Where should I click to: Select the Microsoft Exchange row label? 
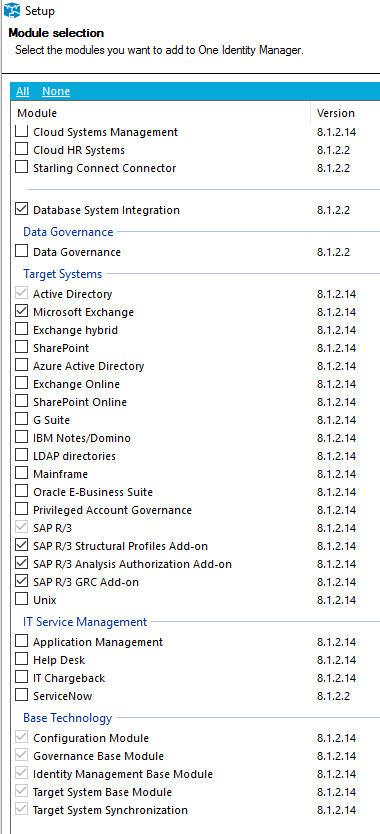84,312
